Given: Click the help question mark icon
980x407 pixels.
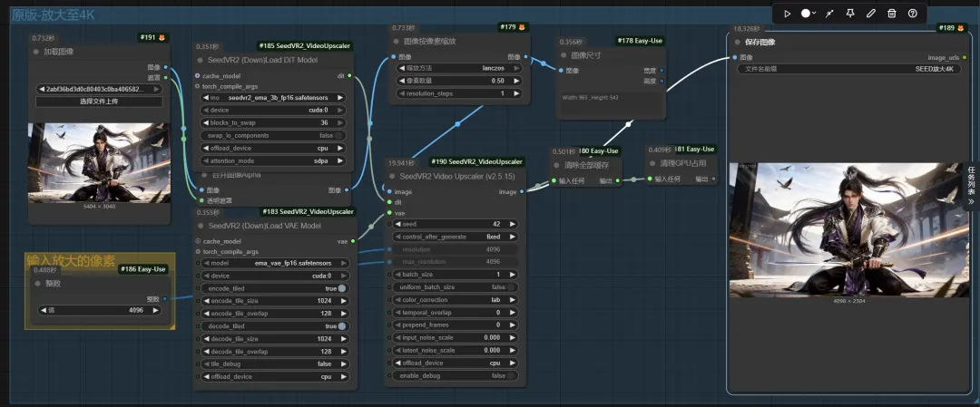Looking at the screenshot, I should pos(913,13).
